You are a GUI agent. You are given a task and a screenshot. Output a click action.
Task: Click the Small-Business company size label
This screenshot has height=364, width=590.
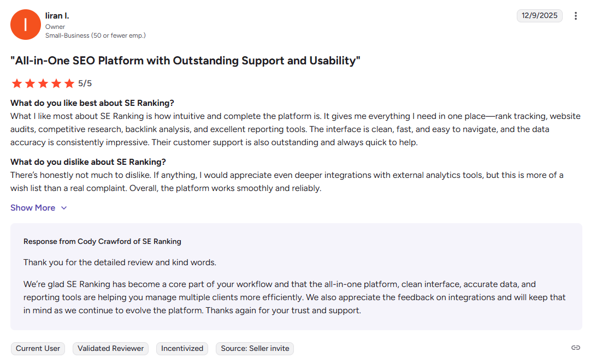click(x=96, y=35)
